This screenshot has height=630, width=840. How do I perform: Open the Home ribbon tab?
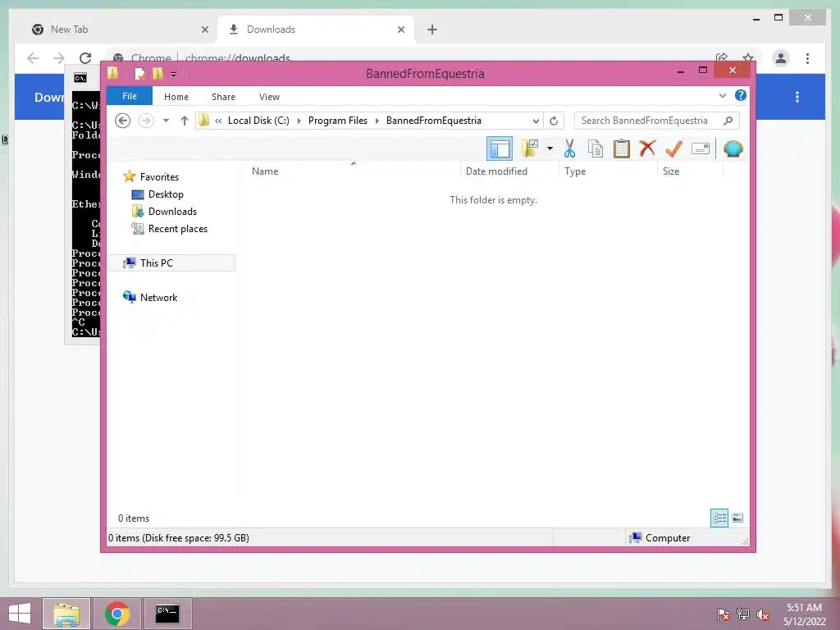[x=176, y=97]
